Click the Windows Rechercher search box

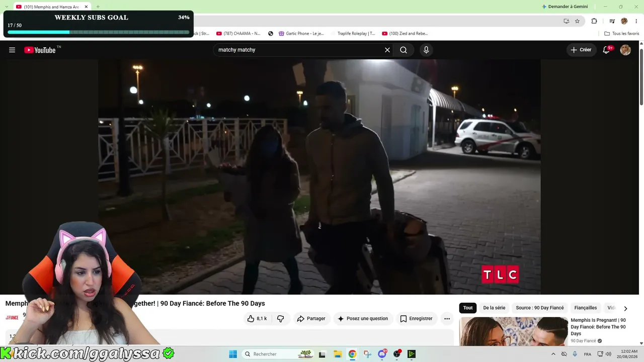point(278,354)
